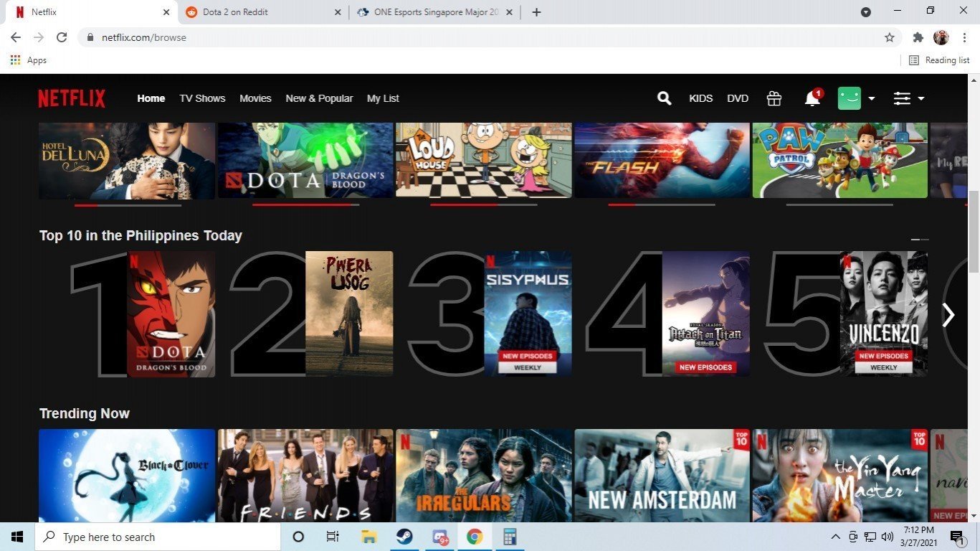Open the Reading list button

point(939,60)
